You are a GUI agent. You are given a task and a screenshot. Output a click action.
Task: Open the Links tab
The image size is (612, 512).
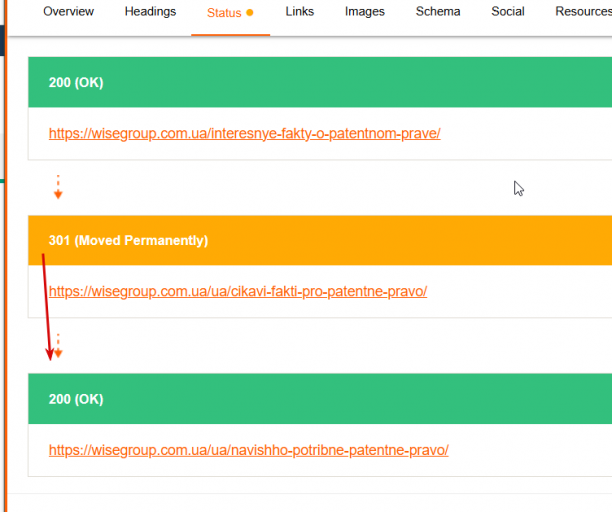[299, 12]
